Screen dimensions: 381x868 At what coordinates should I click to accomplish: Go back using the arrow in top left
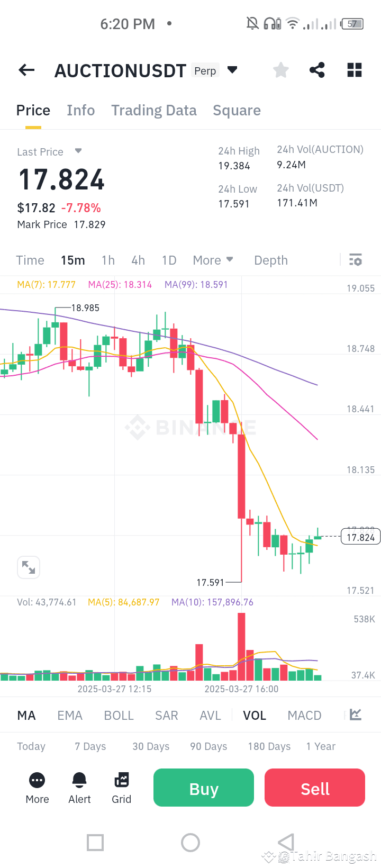point(26,70)
